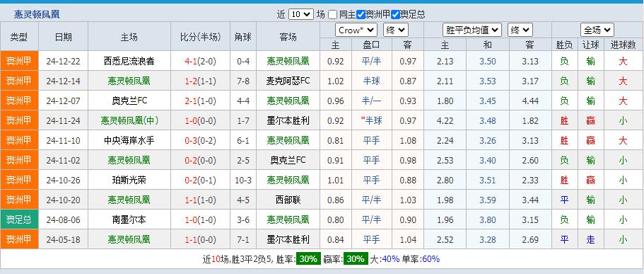The image size is (644, 274).
Task: Click the 日期 column header
Action: click(63, 37)
